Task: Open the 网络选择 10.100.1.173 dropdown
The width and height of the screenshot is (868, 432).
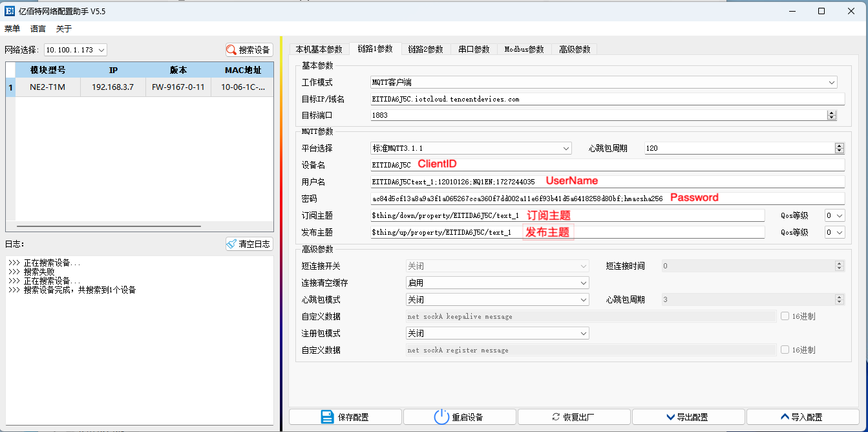Action: point(76,50)
